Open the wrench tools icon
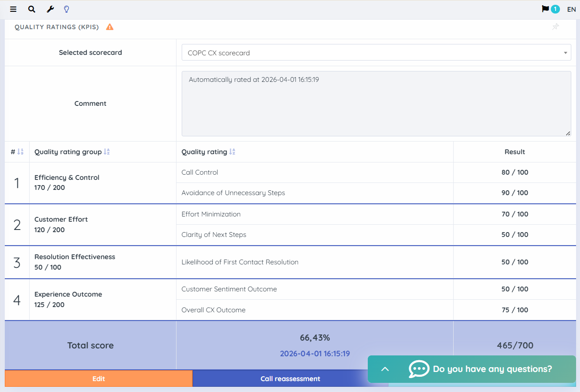This screenshot has width=580, height=392. pos(50,9)
